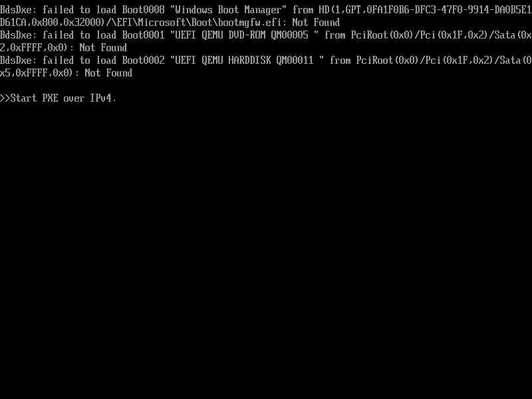Image resolution: width=532 pixels, height=399 pixels.
Task: Click the third 'BdsDxe:' prefix
Action: [x=19, y=61]
